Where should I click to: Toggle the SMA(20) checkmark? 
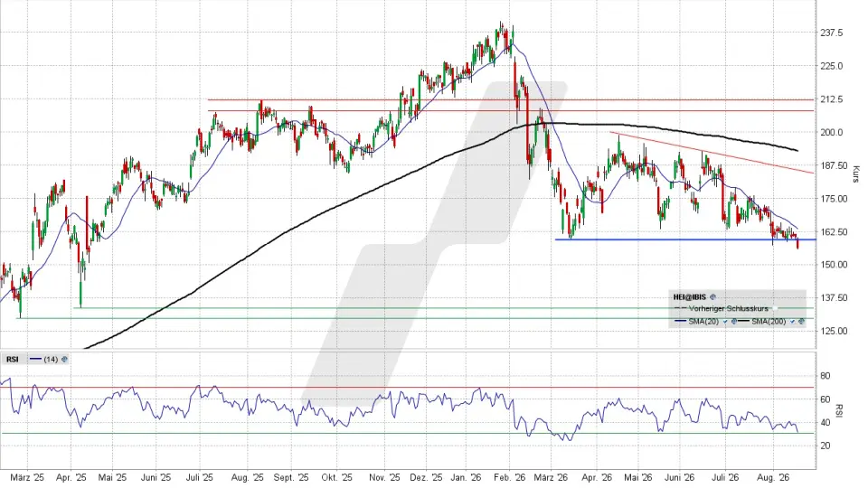725,321
